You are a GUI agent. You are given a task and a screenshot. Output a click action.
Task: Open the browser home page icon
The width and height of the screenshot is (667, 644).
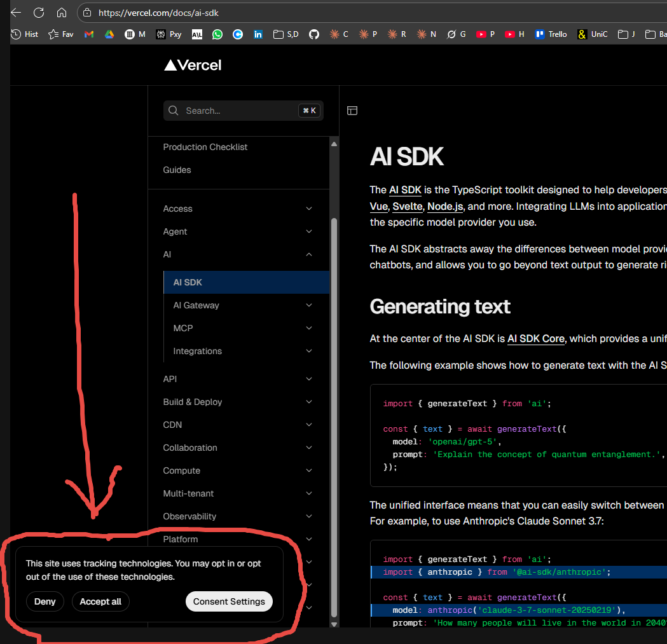coord(62,13)
